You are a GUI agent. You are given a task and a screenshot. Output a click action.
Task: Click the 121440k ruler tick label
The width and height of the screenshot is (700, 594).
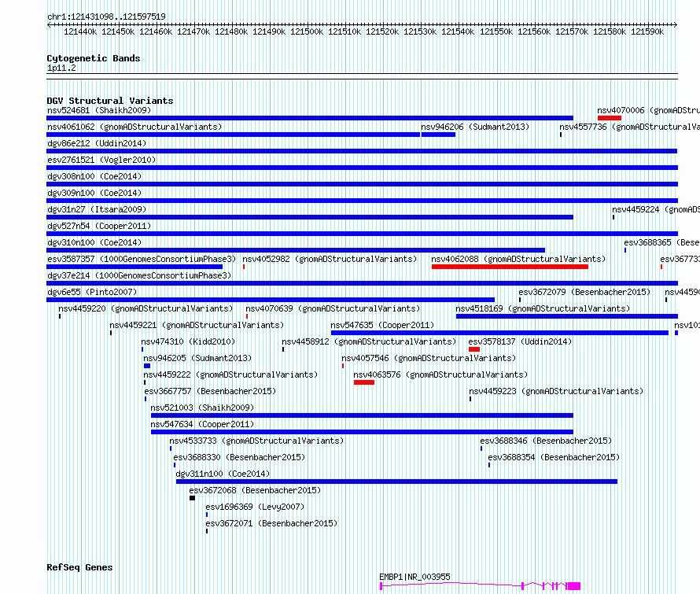point(80,31)
